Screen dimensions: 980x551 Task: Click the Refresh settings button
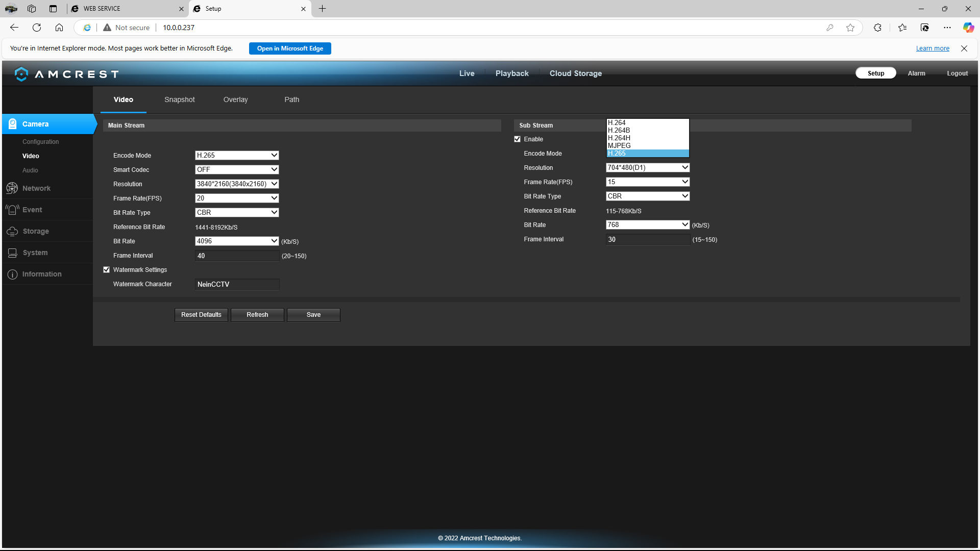click(x=257, y=315)
